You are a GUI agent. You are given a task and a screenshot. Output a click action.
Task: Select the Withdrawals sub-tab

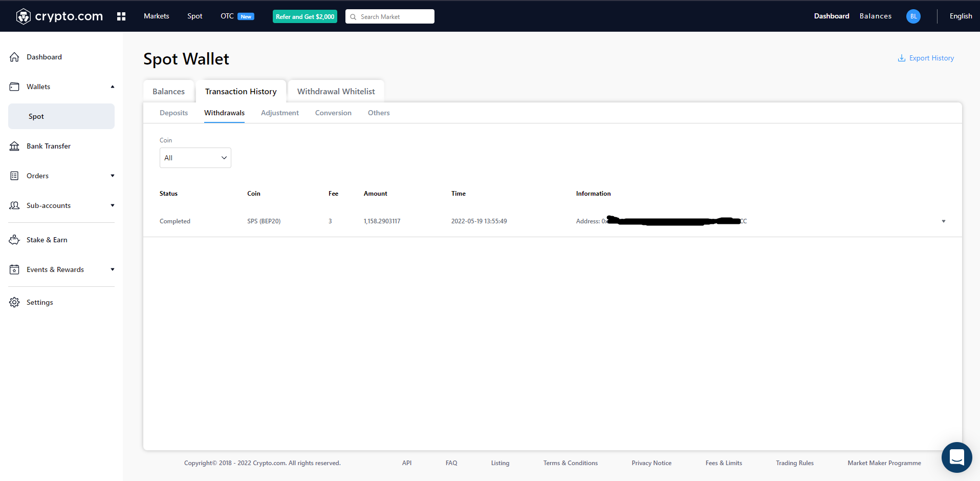click(224, 113)
